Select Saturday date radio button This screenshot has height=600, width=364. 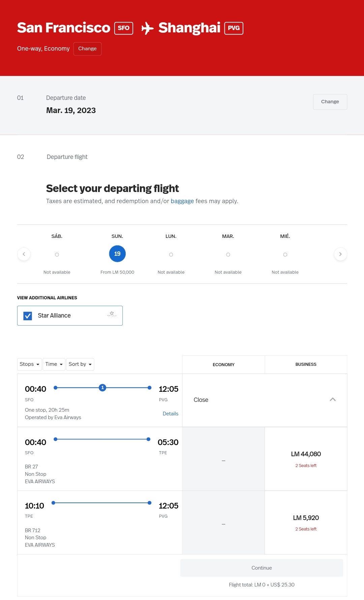click(x=57, y=255)
